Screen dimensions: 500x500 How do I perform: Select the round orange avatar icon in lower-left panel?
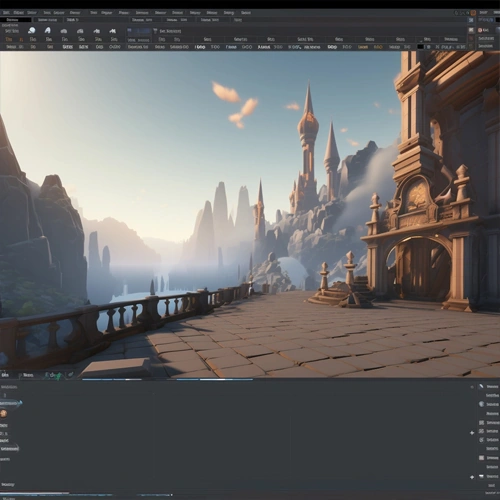point(4,414)
